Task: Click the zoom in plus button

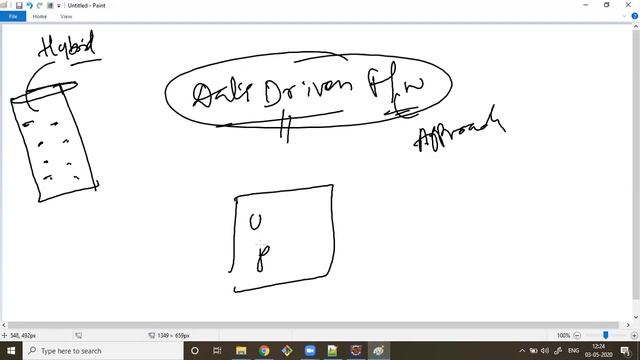Action: point(634,336)
